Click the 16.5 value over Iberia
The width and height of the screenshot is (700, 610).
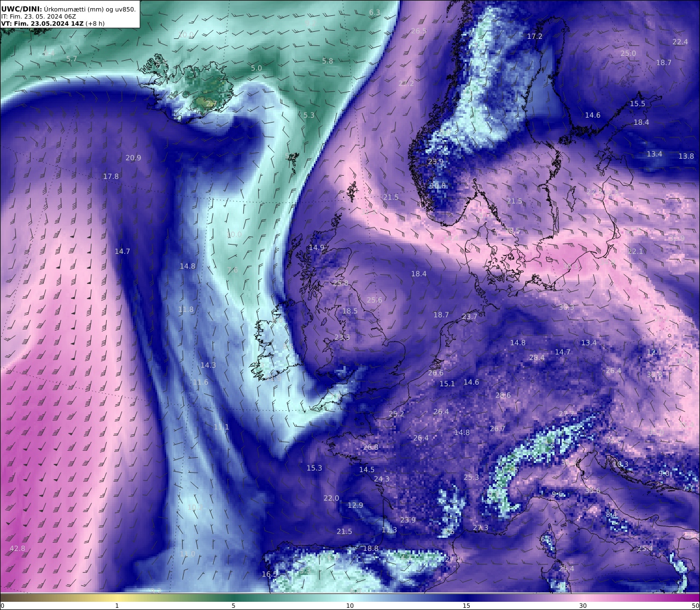tap(270, 574)
